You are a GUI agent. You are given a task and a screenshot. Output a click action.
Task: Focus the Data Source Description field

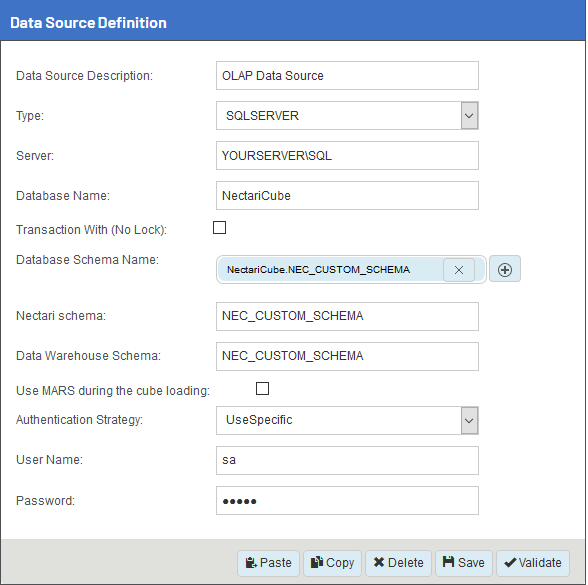pos(347,76)
